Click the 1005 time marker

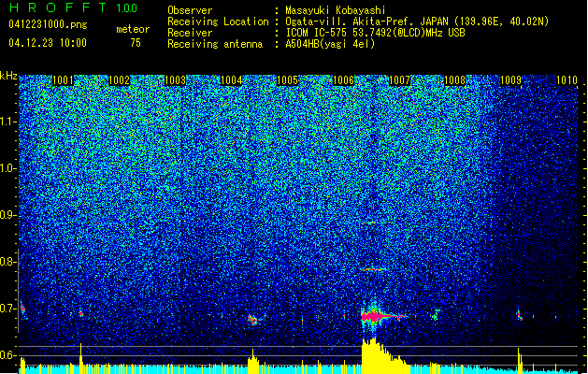[x=287, y=80]
